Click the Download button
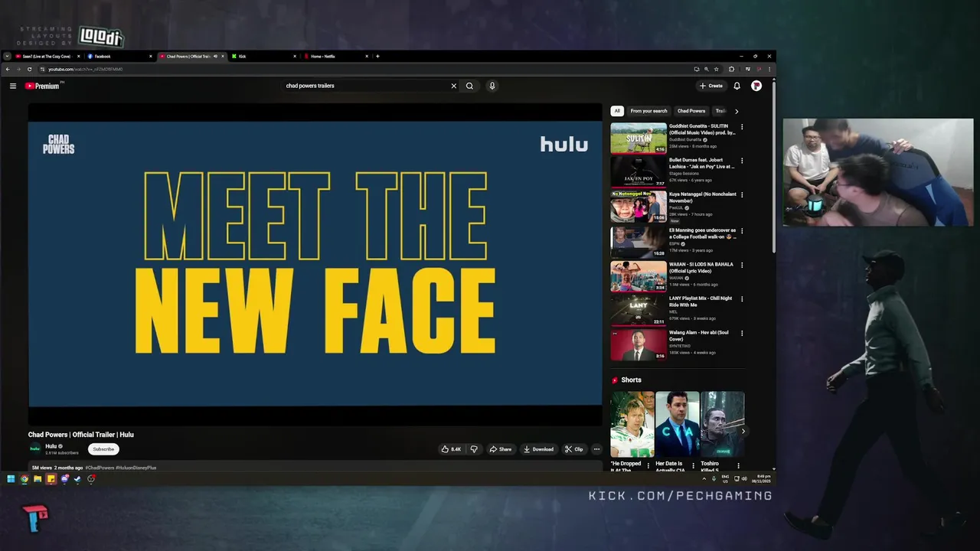 click(x=538, y=449)
